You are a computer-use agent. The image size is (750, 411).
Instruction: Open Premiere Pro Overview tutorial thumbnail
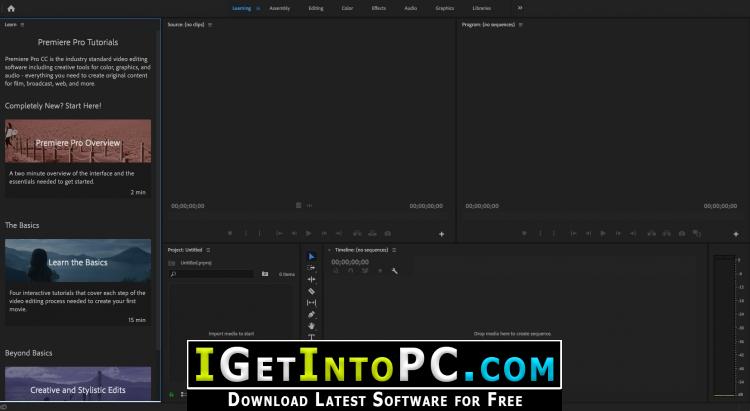[78, 141]
